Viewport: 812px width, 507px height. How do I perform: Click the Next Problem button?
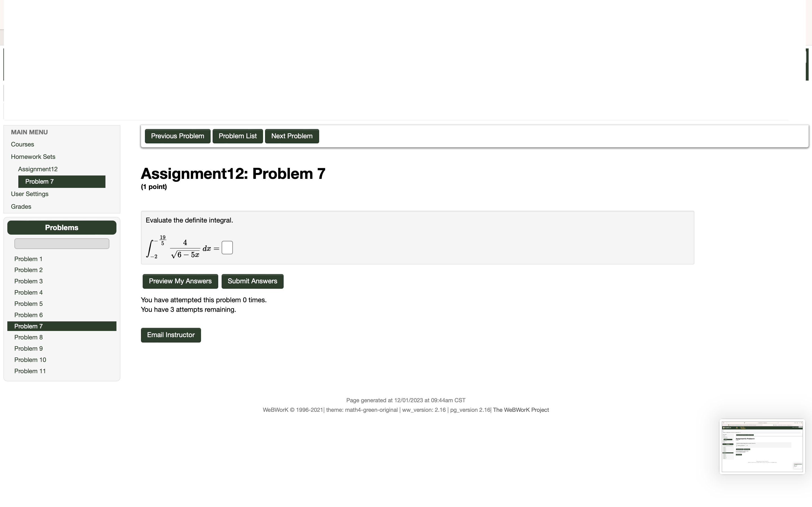coord(292,136)
